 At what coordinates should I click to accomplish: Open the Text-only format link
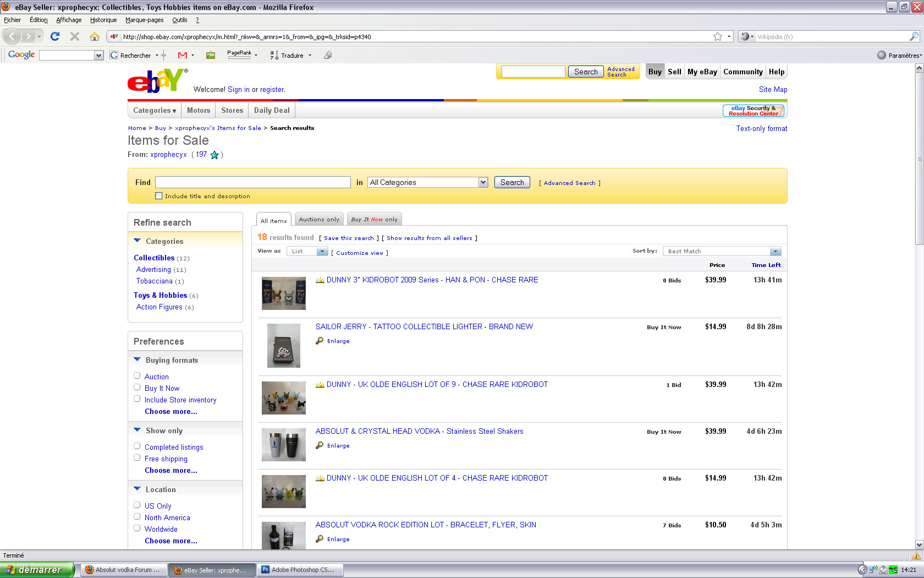pos(761,129)
